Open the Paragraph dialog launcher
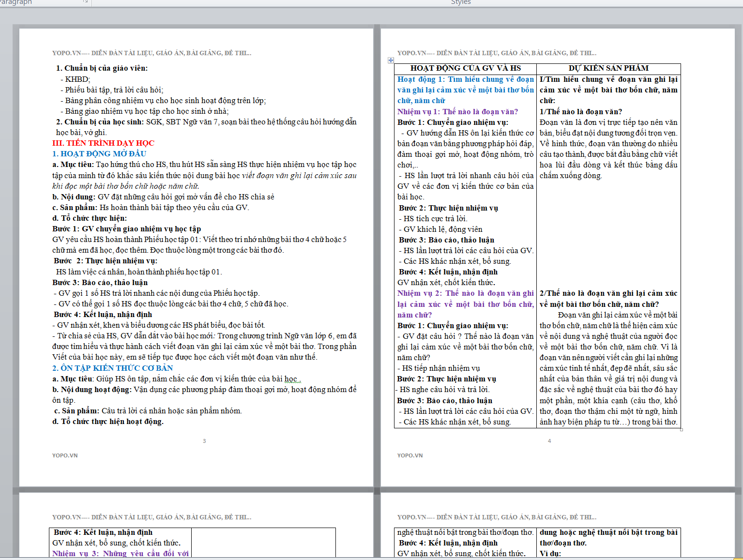Viewport: 743px width, 560px height. tap(86, 1)
